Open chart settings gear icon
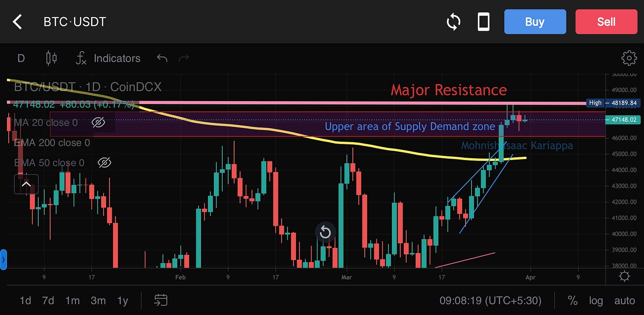644x315 pixels. point(629,58)
